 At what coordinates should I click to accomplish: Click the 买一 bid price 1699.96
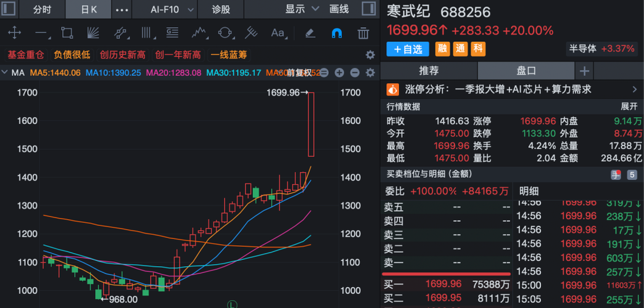(x=443, y=284)
